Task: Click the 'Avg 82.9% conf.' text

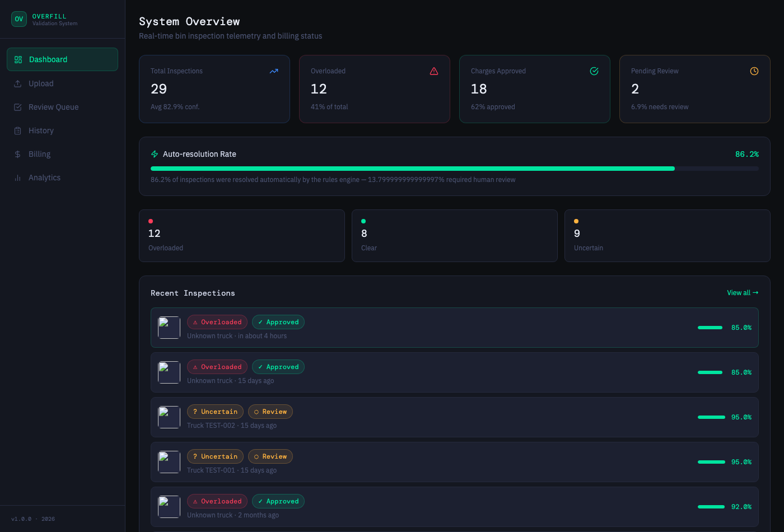Action: [x=175, y=107]
